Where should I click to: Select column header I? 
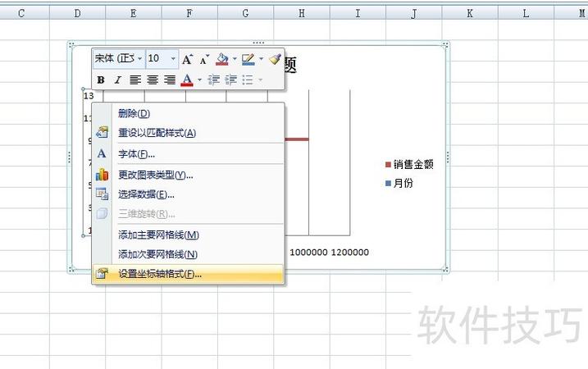(x=358, y=13)
